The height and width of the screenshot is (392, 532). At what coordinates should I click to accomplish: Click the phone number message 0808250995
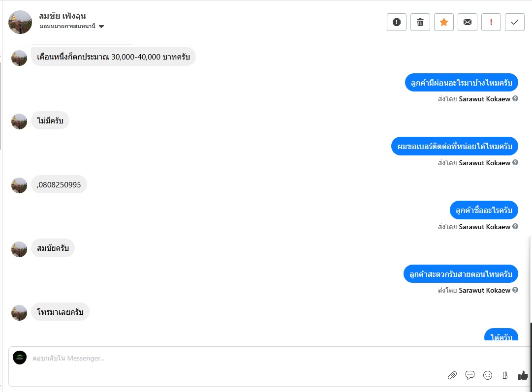(x=59, y=185)
